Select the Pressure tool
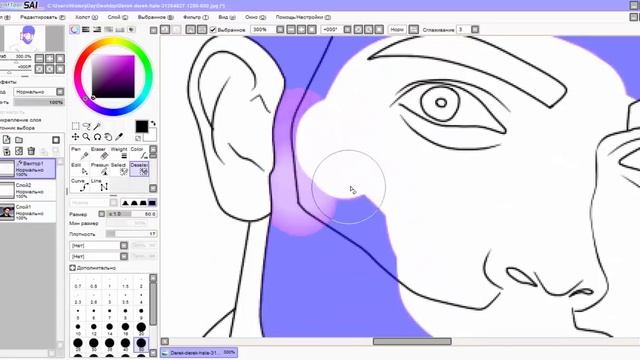640x360 pixels. point(99,169)
